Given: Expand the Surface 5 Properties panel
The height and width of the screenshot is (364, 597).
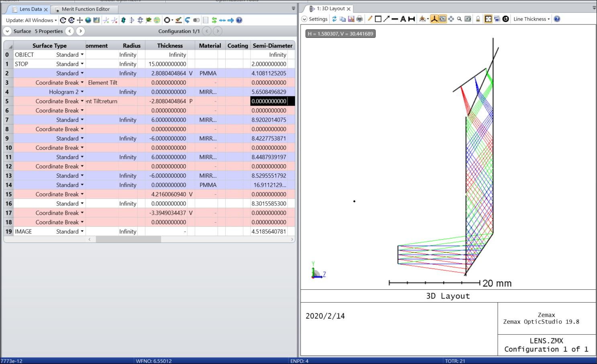Looking at the screenshot, I should (7, 31).
